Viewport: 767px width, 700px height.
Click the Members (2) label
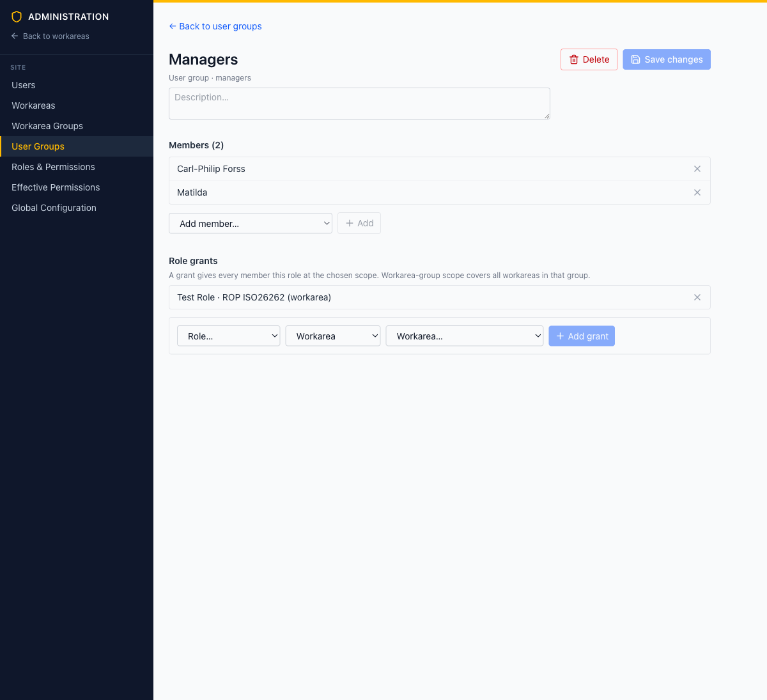pos(196,145)
